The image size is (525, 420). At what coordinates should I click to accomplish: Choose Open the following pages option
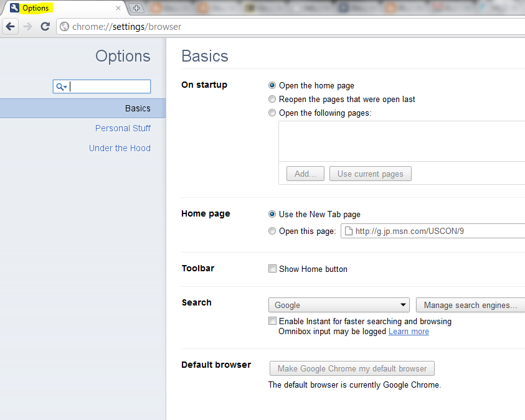pos(272,113)
